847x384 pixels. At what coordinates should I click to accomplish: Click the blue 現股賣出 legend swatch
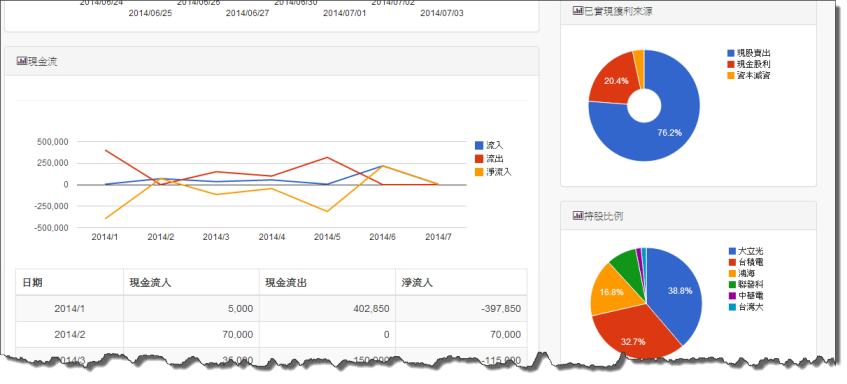pyautogui.click(x=731, y=53)
